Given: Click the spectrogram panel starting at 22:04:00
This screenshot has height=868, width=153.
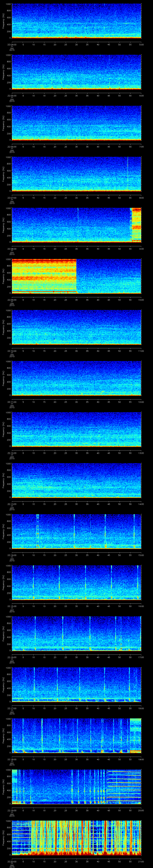Looking at the screenshot, I should point(76,21).
